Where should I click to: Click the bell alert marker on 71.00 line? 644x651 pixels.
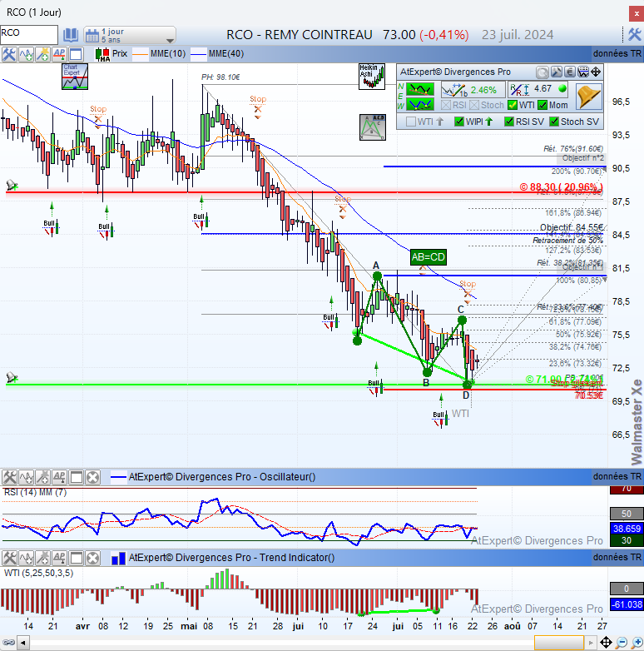(x=12, y=377)
